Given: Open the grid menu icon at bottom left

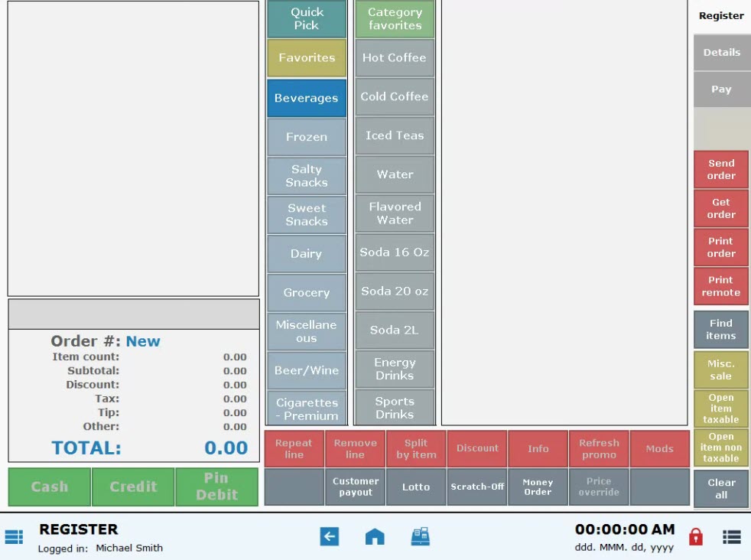Looking at the screenshot, I should (x=15, y=537).
